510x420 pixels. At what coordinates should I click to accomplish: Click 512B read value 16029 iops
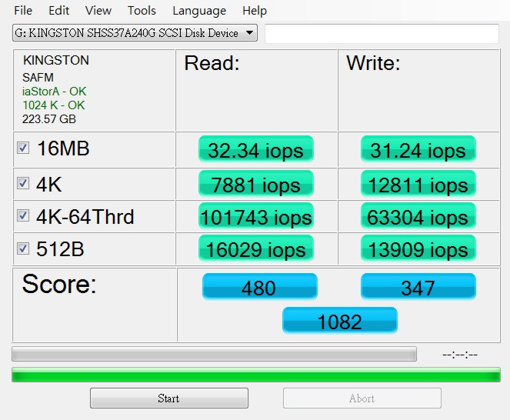[x=256, y=248]
